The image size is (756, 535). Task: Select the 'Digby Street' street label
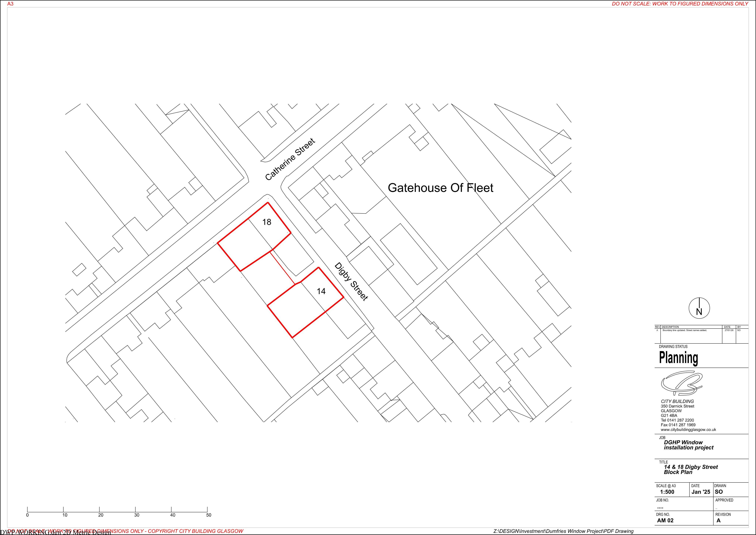tap(351, 282)
